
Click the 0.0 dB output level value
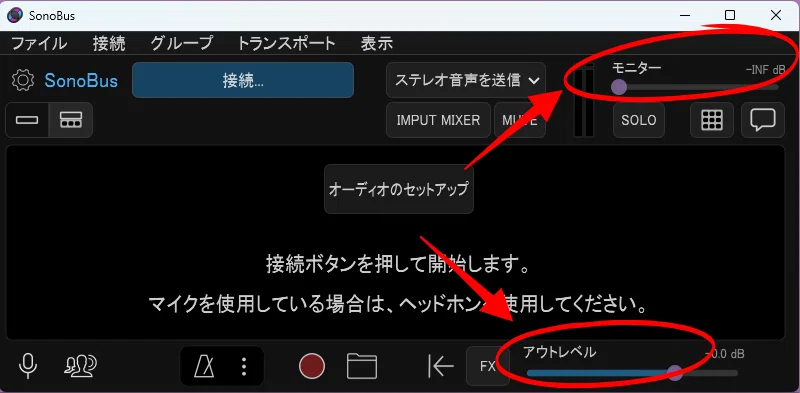tap(724, 354)
